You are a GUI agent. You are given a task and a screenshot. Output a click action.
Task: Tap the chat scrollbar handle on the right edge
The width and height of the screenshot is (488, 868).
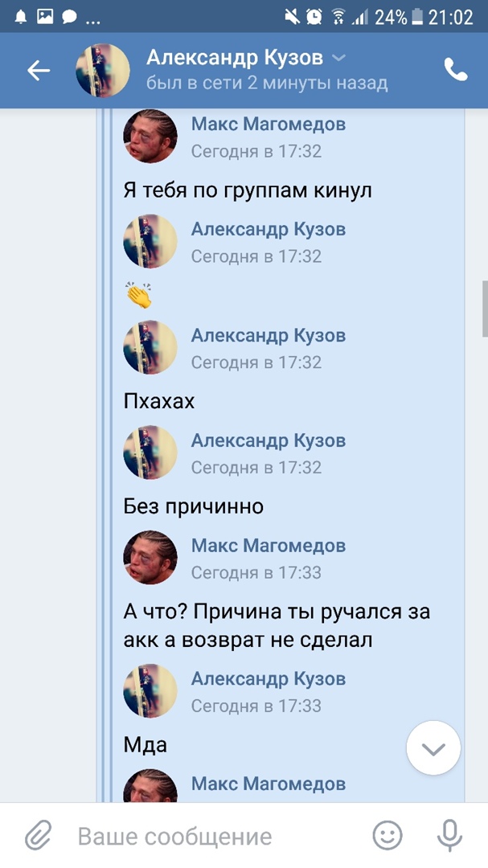pos(485,309)
